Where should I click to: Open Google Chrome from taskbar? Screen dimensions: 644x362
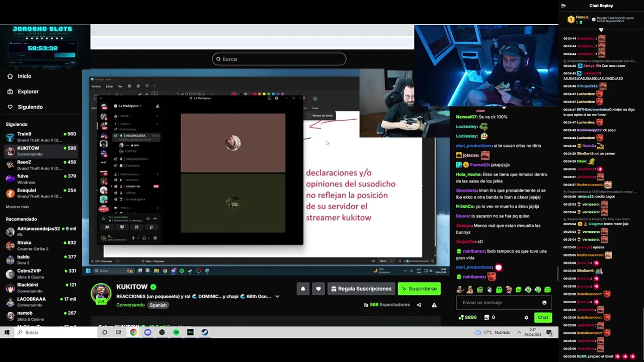pos(133,332)
